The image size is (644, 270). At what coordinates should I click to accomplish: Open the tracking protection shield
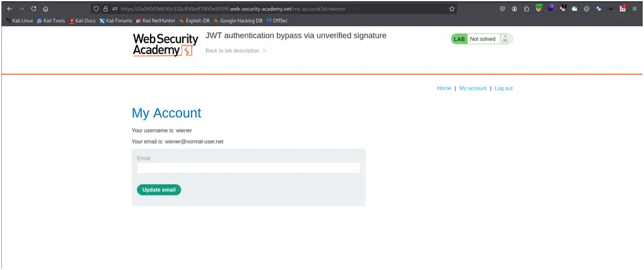tap(96, 9)
